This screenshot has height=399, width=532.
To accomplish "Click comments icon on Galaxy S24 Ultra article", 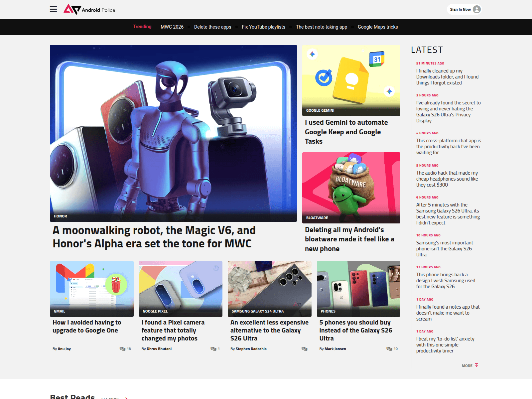I will click(304, 349).
